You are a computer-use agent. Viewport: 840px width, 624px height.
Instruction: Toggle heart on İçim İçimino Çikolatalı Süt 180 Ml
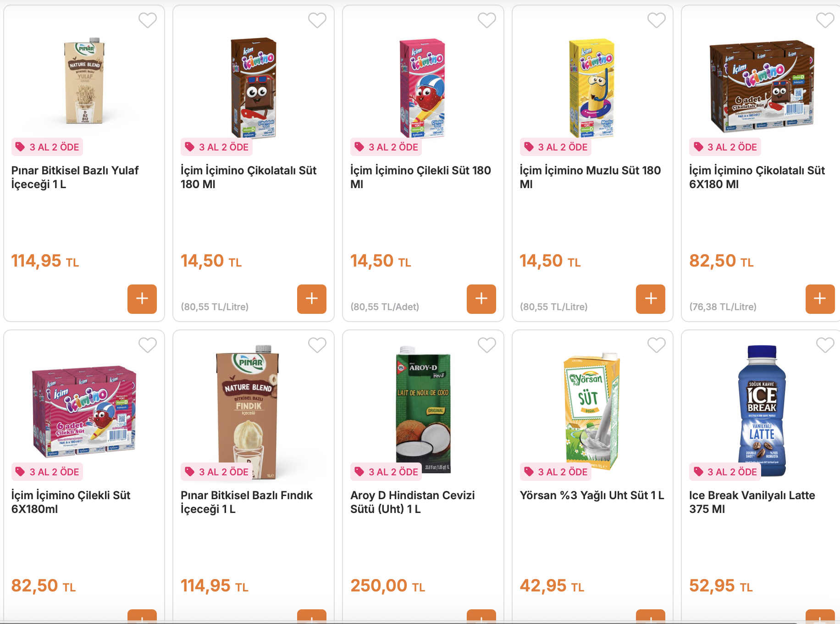pos(317,20)
